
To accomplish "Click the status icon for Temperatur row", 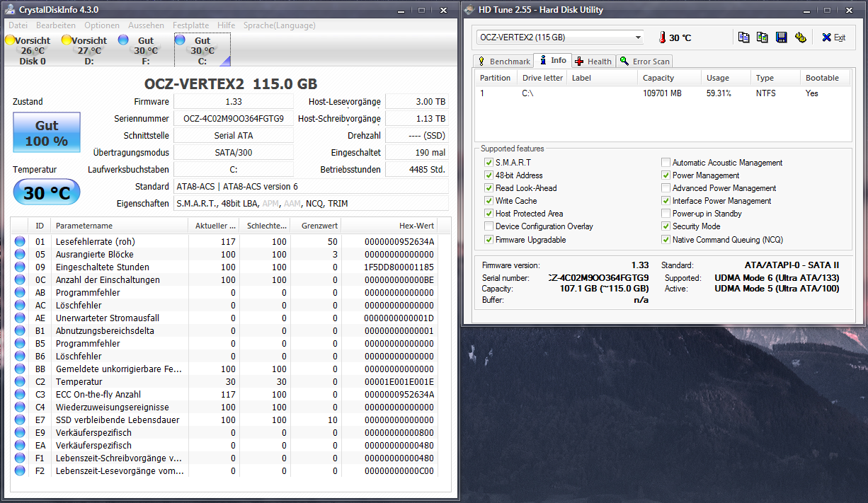I will click(x=20, y=382).
